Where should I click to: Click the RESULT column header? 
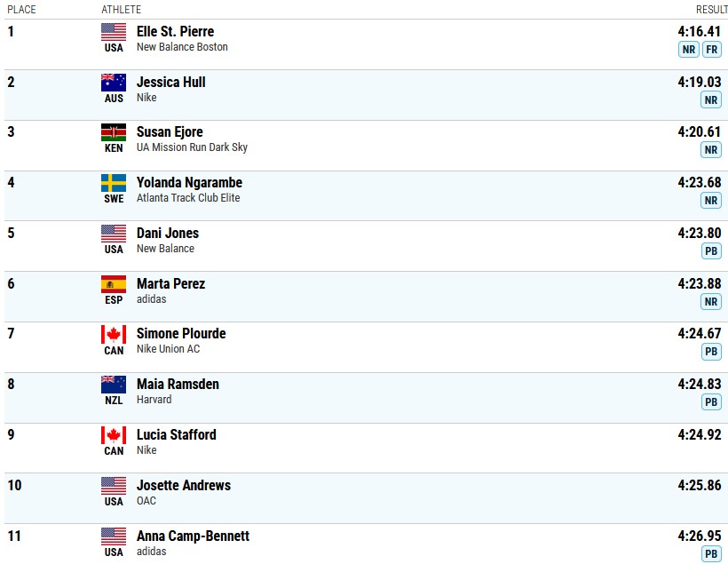[711, 9]
